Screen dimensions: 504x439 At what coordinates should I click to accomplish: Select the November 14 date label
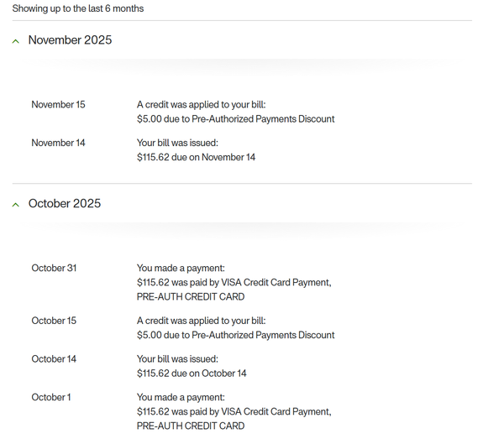pos(58,143)
